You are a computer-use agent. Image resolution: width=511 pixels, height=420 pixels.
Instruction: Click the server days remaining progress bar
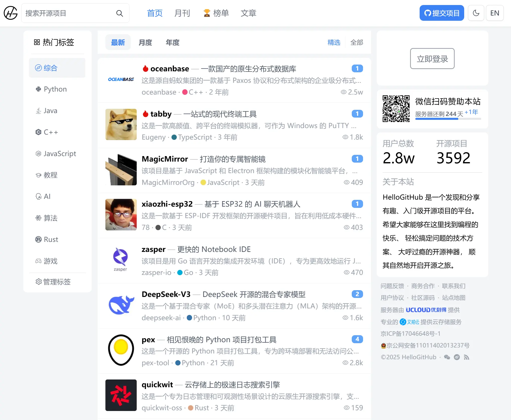point(448,119)
